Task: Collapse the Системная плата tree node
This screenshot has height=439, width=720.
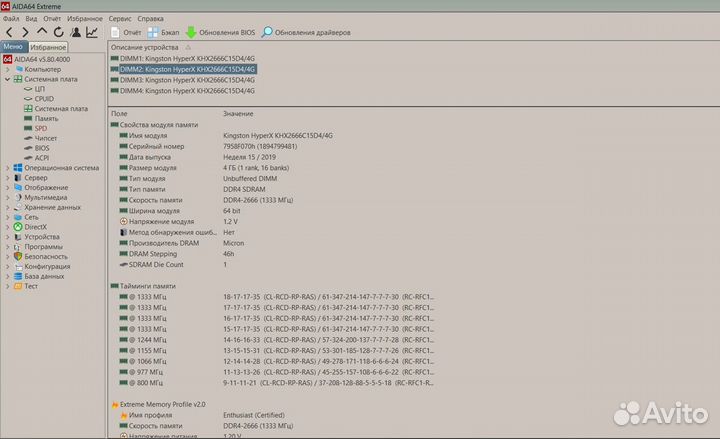Action: click(7, 79)
